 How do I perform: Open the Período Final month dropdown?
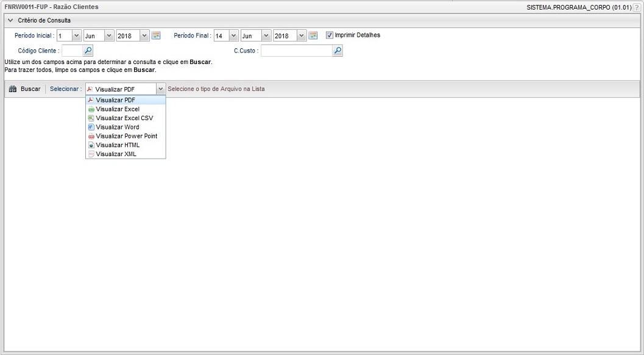coord(266,36)
